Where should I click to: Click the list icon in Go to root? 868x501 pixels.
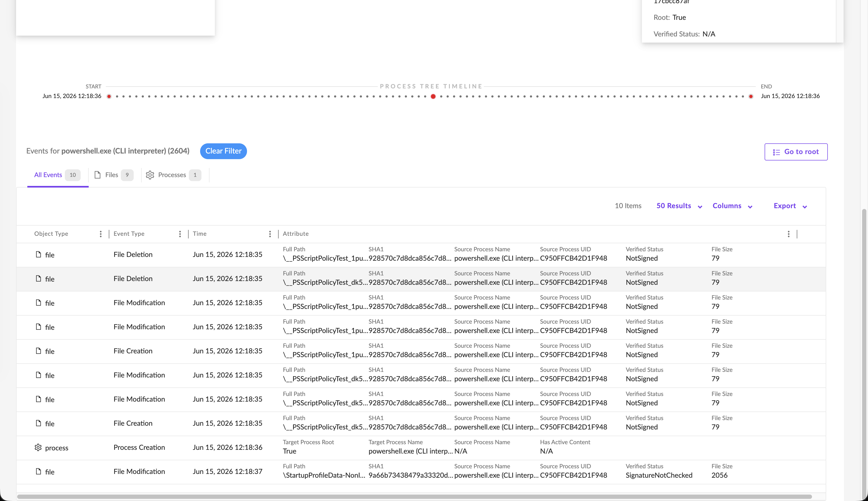(x=776, y=152)
